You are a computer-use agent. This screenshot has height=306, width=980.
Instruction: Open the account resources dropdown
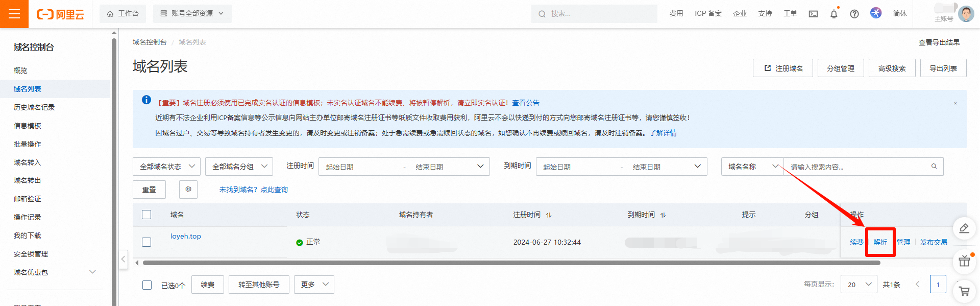(192, 14)
